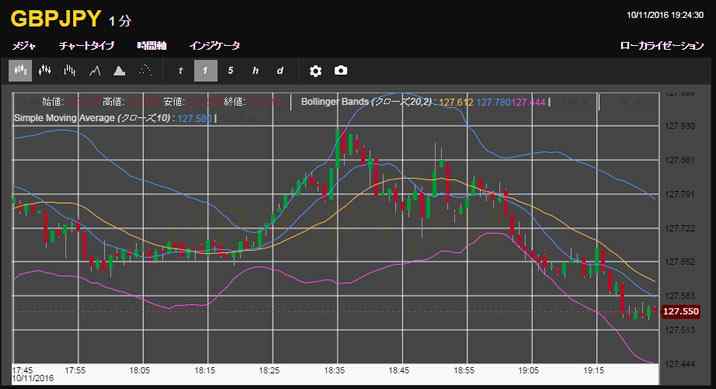The height and width of the screenshot is (389, 716).
Task: Open the ローカライゼーション menu
Action: (662, 46)
